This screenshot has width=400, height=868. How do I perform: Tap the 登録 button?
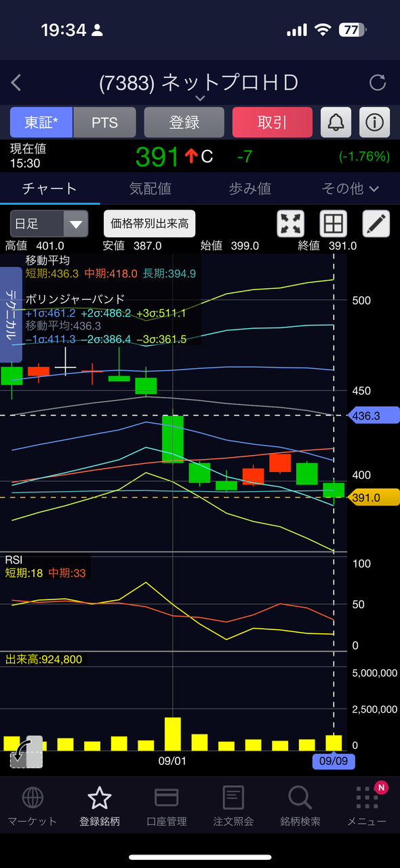184,122
